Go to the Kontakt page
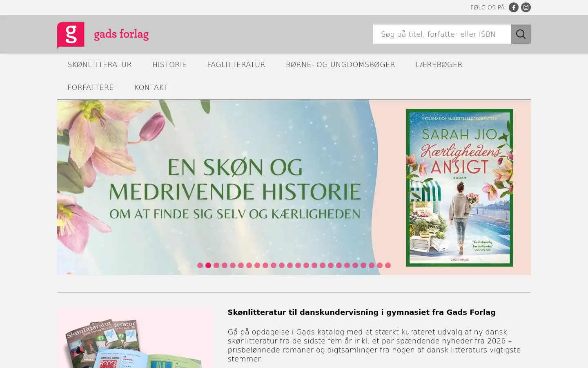 coord(151,88)
